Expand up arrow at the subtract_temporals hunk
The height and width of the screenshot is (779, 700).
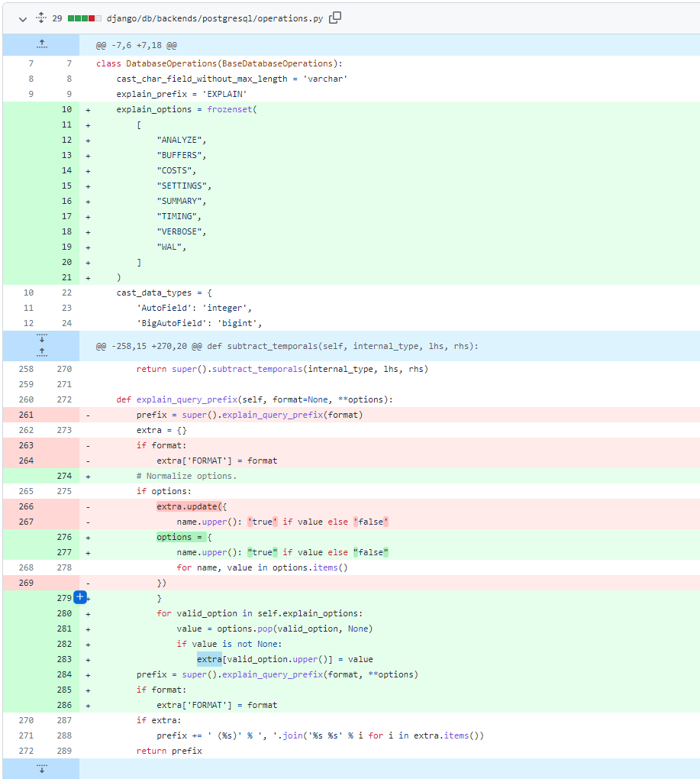pyautogui.click(x=41, y=353)
